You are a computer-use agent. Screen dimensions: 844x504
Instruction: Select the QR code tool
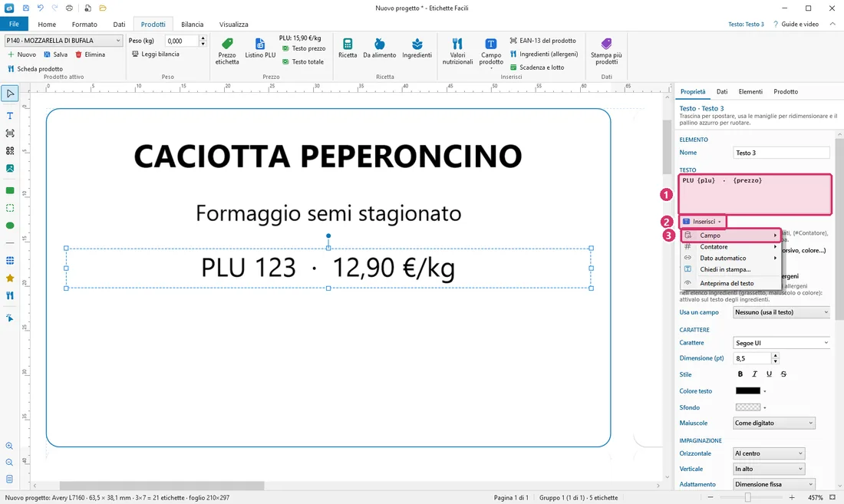coord(10,150)
